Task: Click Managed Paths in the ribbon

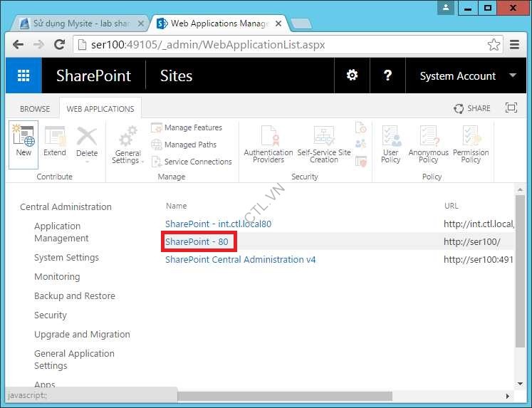Action: click(184, 145)
